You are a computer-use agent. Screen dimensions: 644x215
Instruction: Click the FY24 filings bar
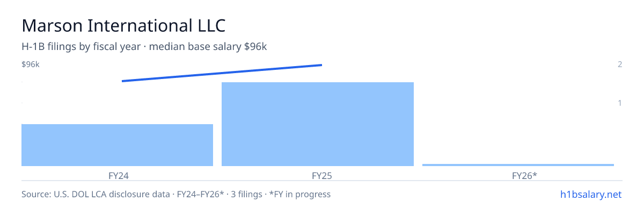point(117,145)
